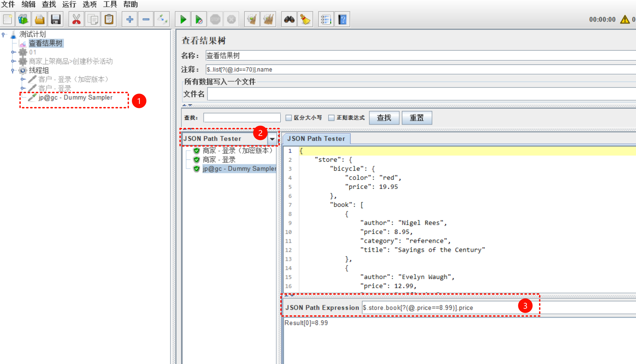Select jp@gc - Dummy Sampler result entry

pos(239,169)
